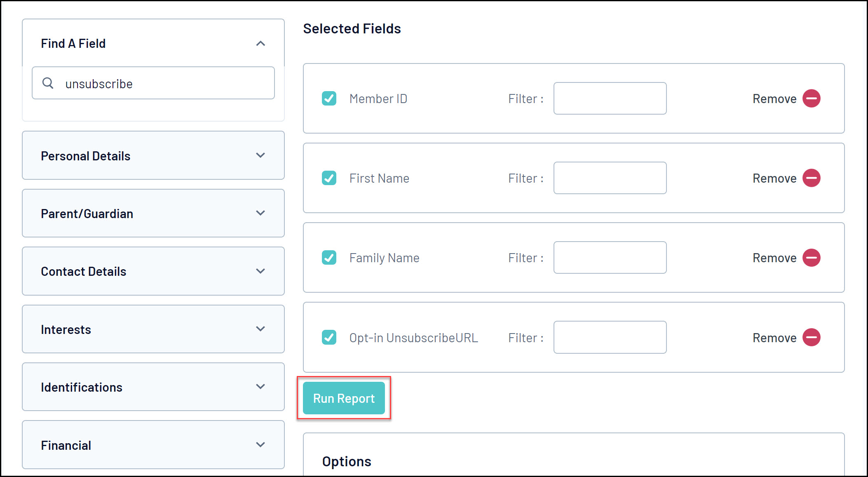Click the red remove icon for First Name

point(811,178)
